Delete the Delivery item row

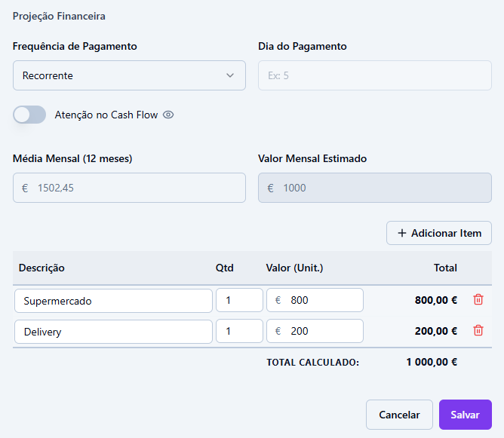[x=478, y=331]
